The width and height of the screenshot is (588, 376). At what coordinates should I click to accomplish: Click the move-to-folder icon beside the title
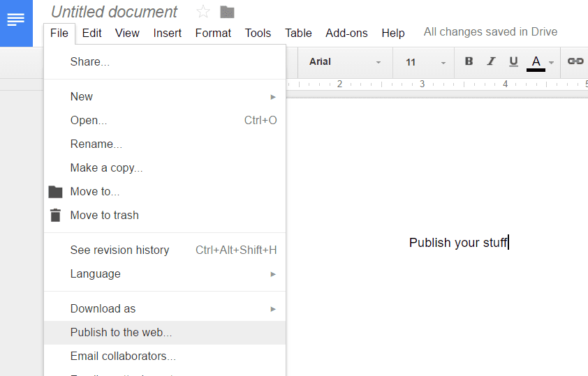(x=227, y=12)
